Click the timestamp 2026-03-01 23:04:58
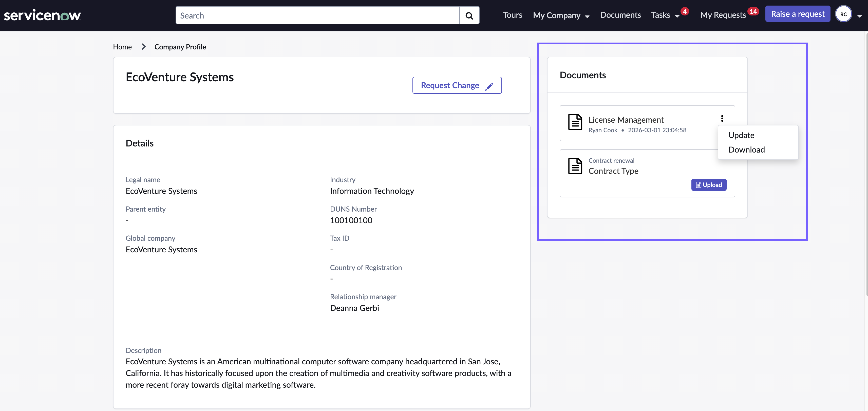The image size is (868, 411). [x=657, y=130]
